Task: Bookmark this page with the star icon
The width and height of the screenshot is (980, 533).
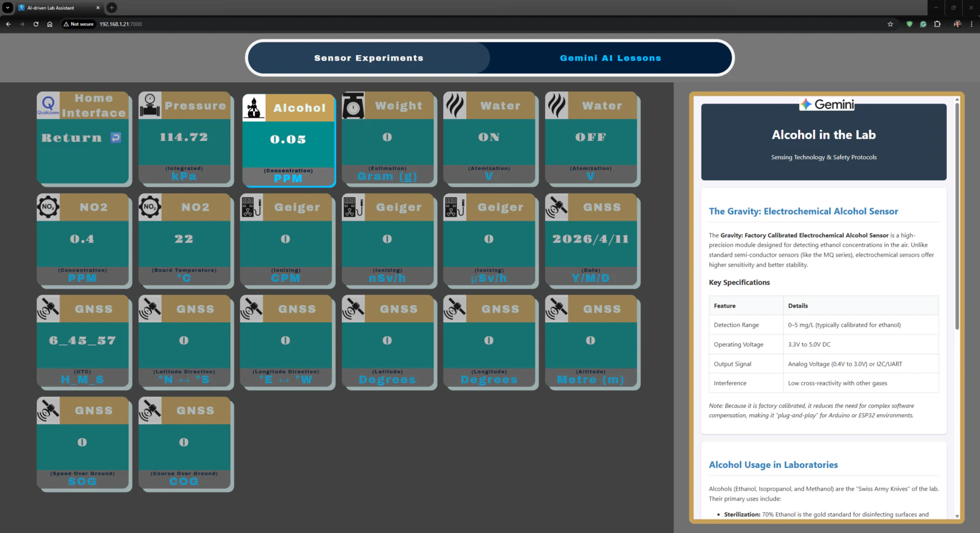Action: click(891, 25)
